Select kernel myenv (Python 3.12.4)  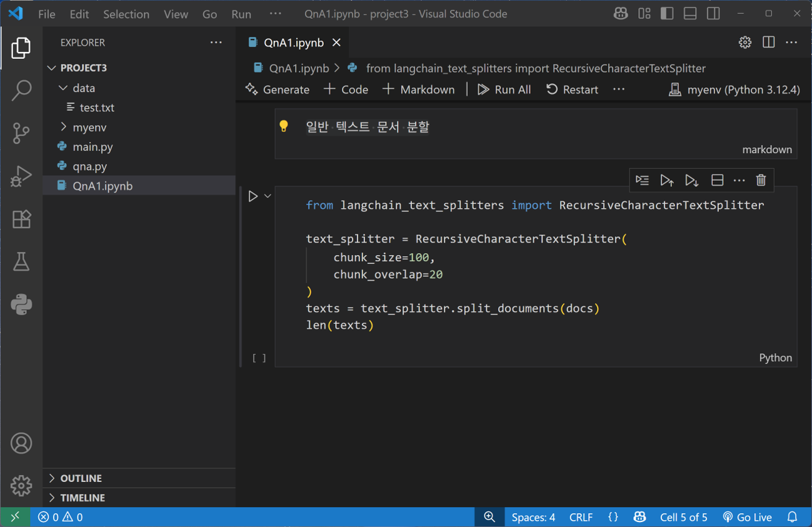click(x=734, y=89)
